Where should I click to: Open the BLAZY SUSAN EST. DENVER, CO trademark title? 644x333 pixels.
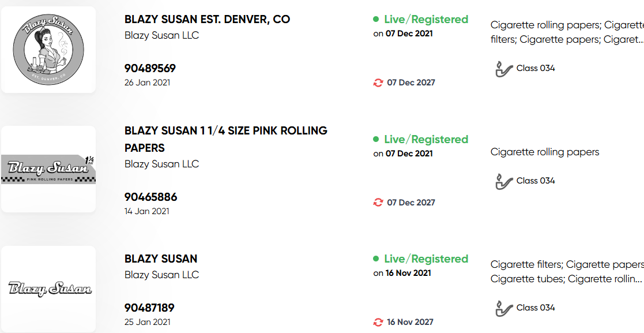click(207, 19)
